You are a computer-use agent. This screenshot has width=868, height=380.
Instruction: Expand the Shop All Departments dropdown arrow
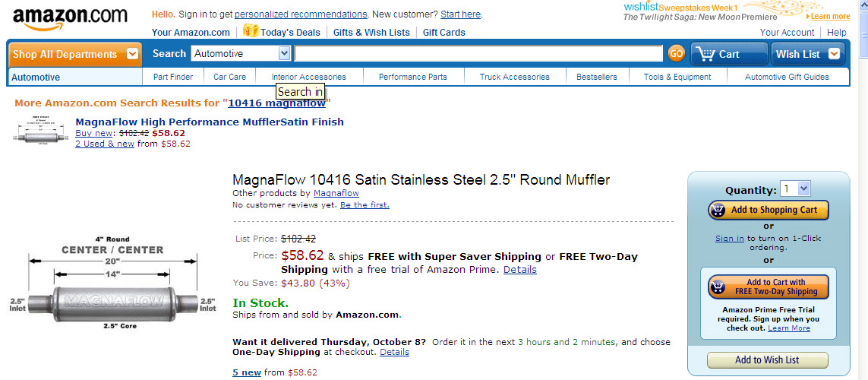(131, 54)
